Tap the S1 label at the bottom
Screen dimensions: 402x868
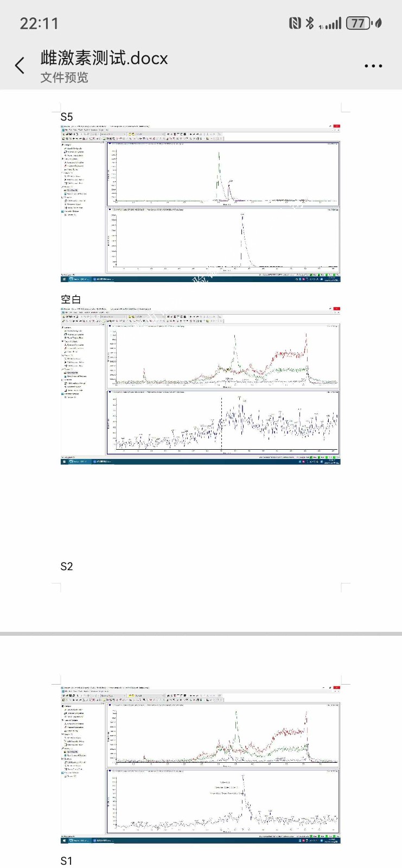point(67,861)
